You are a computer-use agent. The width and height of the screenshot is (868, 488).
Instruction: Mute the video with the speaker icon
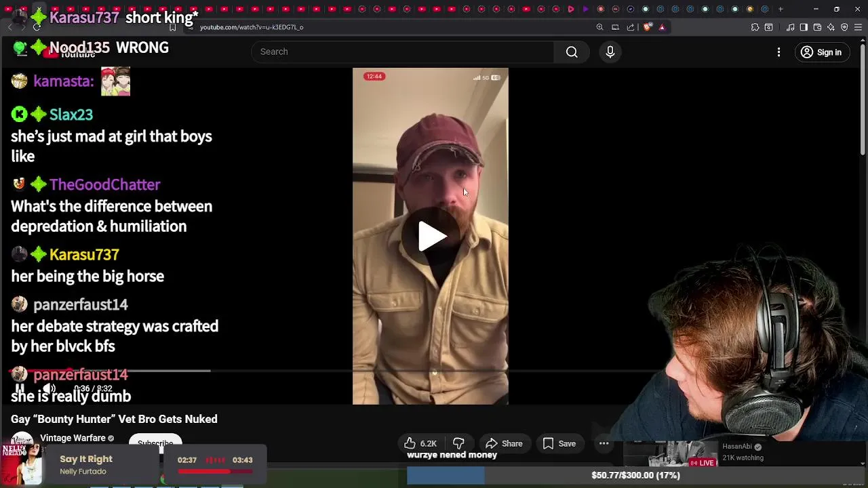pyautogui.click(x=48, y=388)
